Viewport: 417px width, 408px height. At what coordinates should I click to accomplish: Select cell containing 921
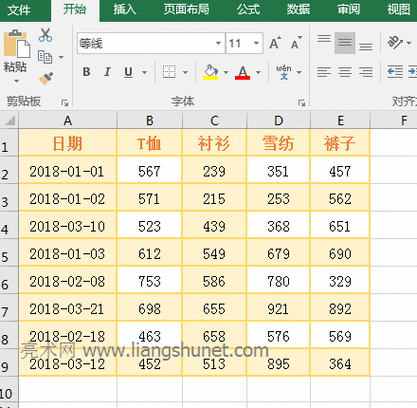(x=278, y=308)
